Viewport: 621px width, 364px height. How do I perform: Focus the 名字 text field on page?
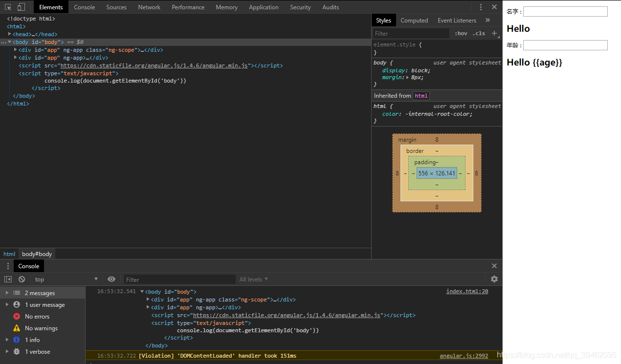(x=565, y=11)
